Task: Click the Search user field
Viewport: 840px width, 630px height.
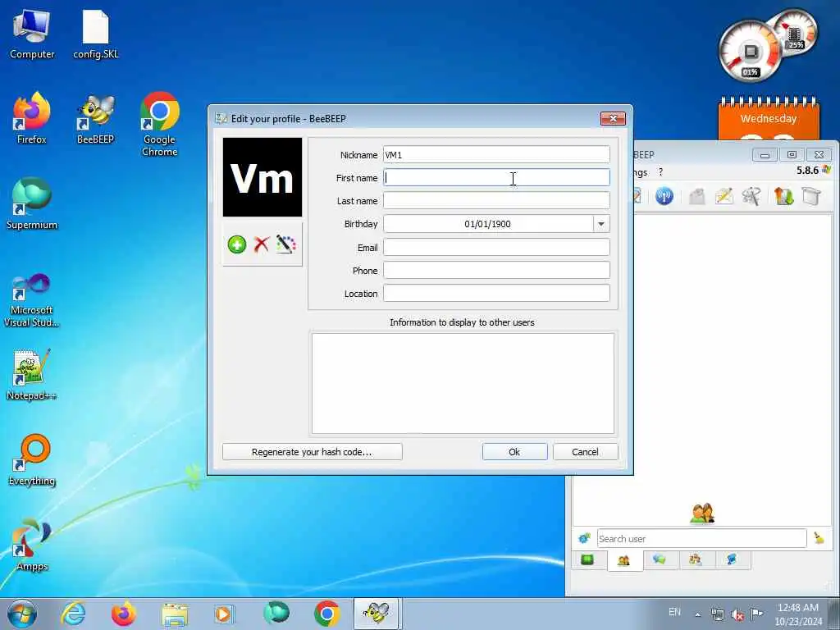Action: tap(702, 538)
